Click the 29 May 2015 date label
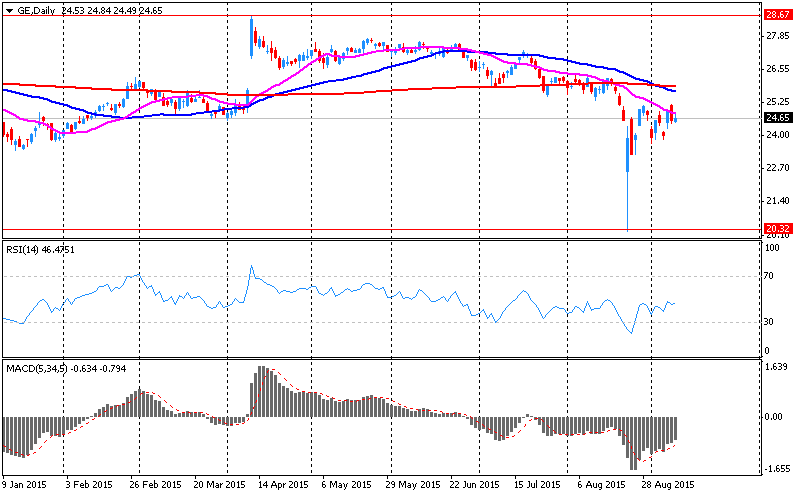 pos(413,484)
